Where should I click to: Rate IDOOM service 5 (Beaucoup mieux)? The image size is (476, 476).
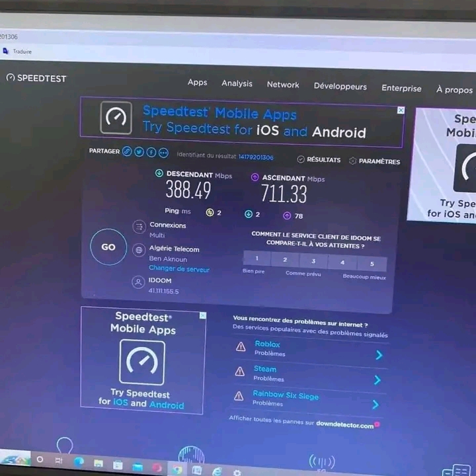pos(372,264)
